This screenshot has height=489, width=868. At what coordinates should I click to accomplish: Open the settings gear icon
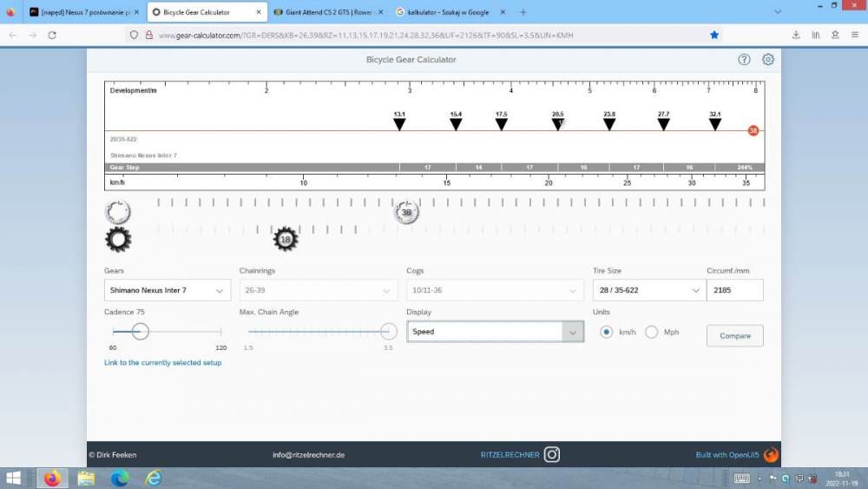click(768, 60)
